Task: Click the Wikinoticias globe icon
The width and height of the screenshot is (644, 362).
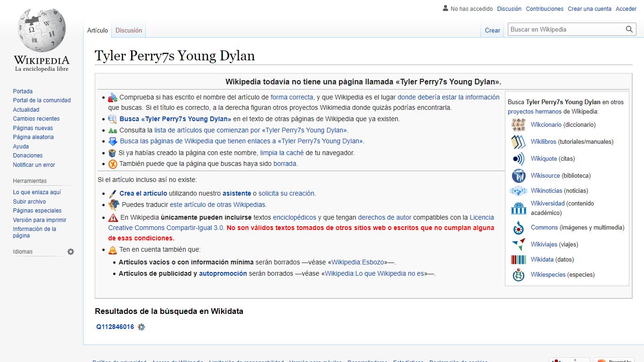Action: point(519,191)
